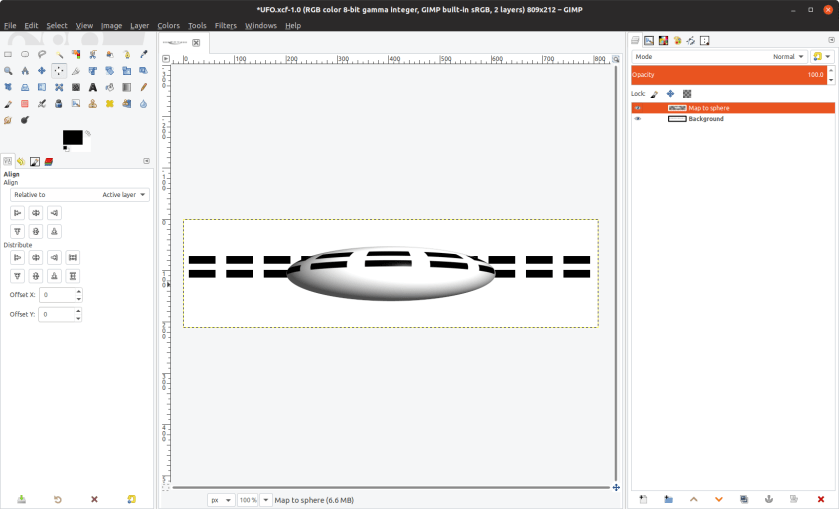The height and width of the screenshot is (509, 839).
Task: Toggle lock pixels paintbrush icon
Action: [x=654, y=93]
